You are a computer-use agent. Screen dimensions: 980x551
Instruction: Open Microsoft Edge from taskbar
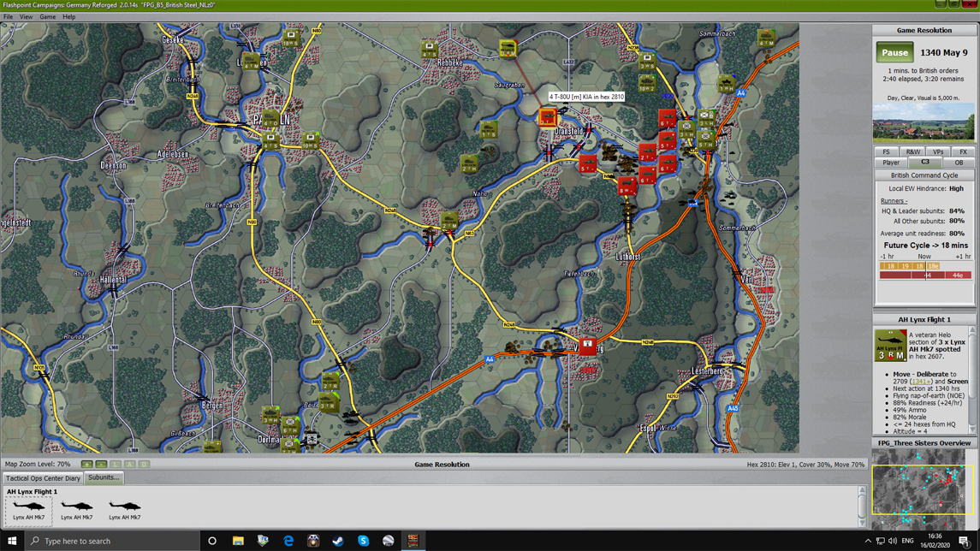(288, 541)
